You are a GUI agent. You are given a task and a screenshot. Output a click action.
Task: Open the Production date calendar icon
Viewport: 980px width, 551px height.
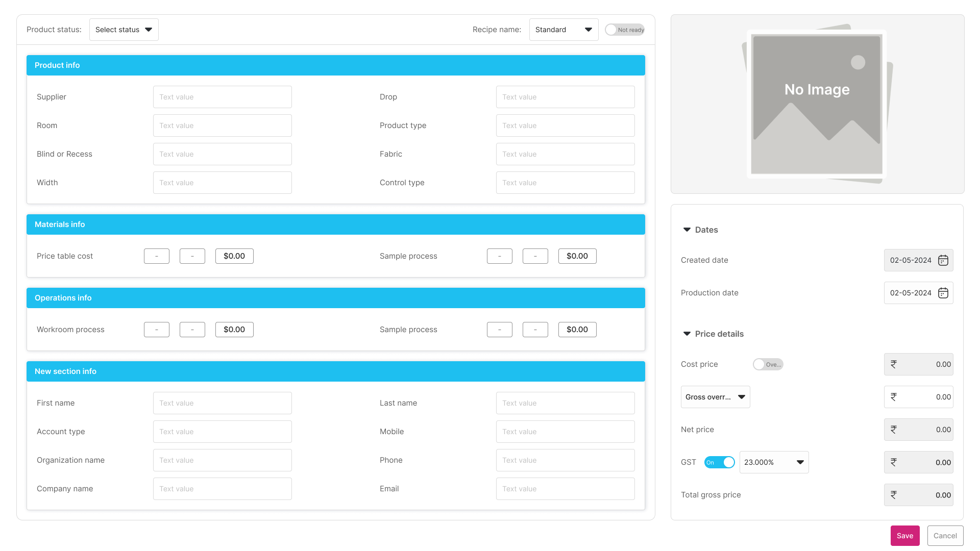pyautogui.click(x=943, y=293)
